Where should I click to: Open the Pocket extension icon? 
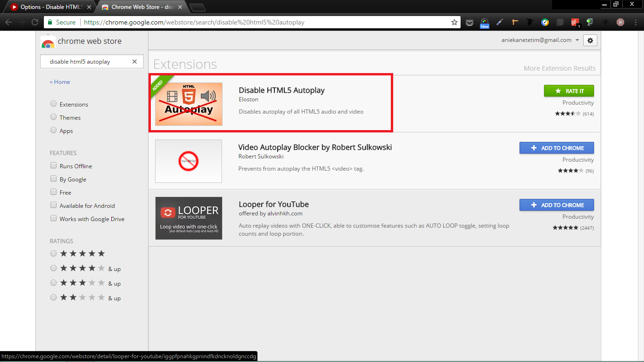pyautogui.click(x=470, y=22)
